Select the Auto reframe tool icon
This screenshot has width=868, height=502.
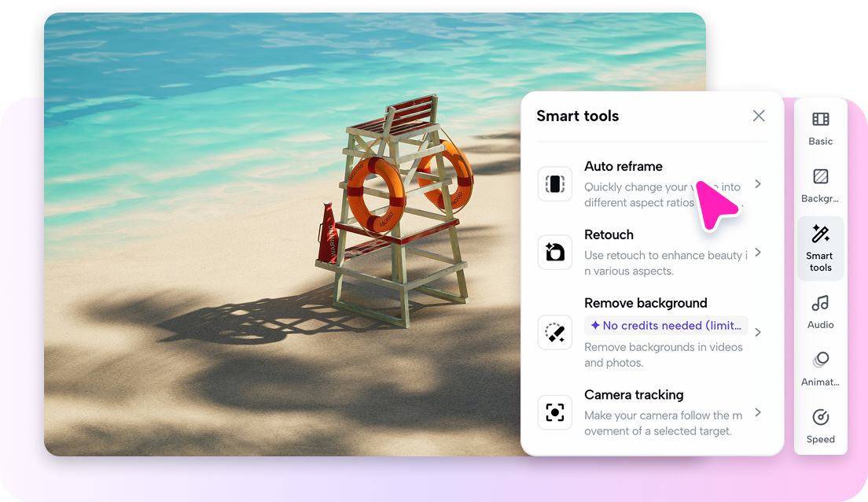tap(555, 183)
